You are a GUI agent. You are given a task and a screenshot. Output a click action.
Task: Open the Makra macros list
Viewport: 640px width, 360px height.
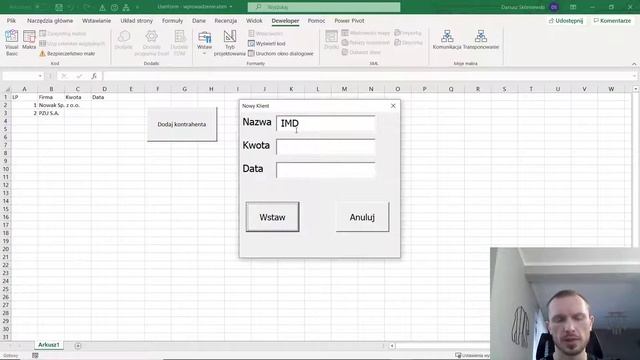29,40
